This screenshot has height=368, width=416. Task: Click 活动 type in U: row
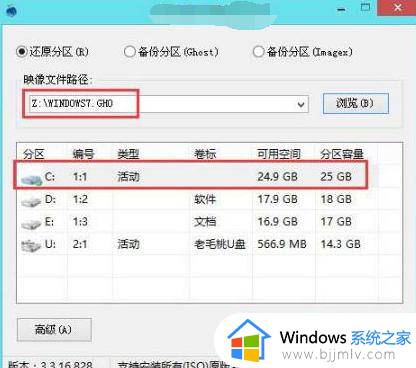(128, 244)
